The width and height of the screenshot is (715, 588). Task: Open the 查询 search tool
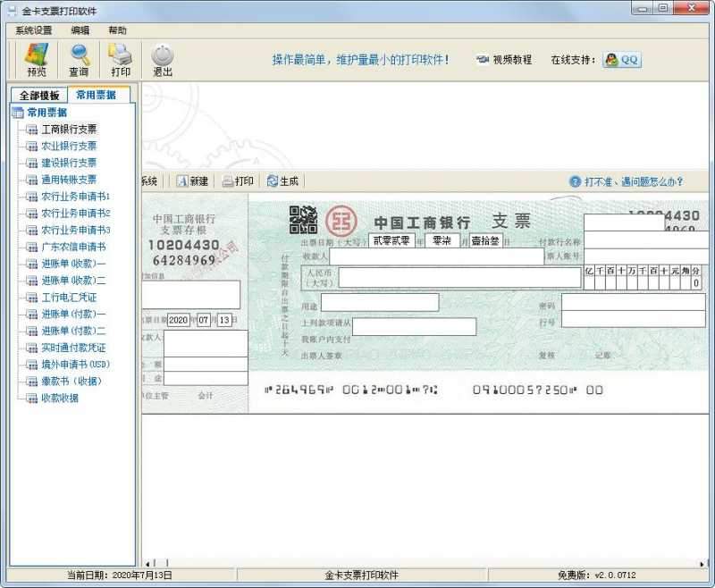(x=79, y=59)
